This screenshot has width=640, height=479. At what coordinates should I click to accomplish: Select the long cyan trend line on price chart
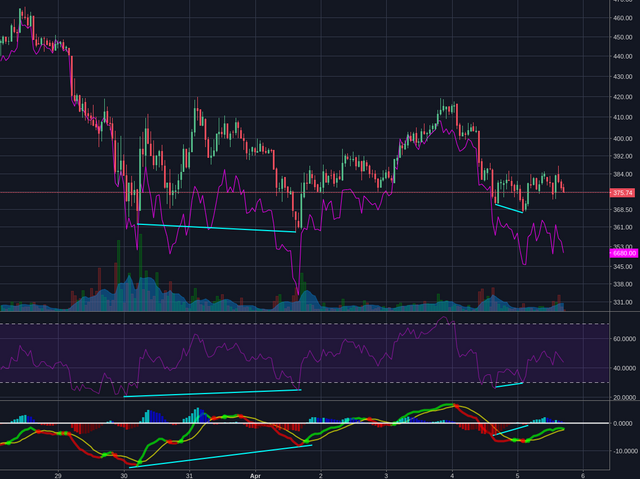[x=216, y=228]
